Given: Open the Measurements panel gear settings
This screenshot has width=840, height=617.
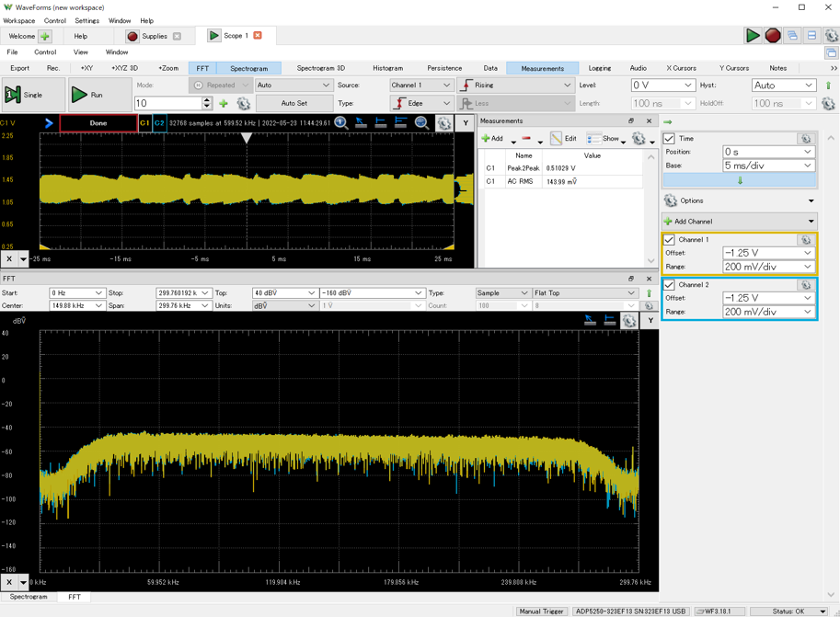Looking at the screenshot, I should tap(639, 139).
